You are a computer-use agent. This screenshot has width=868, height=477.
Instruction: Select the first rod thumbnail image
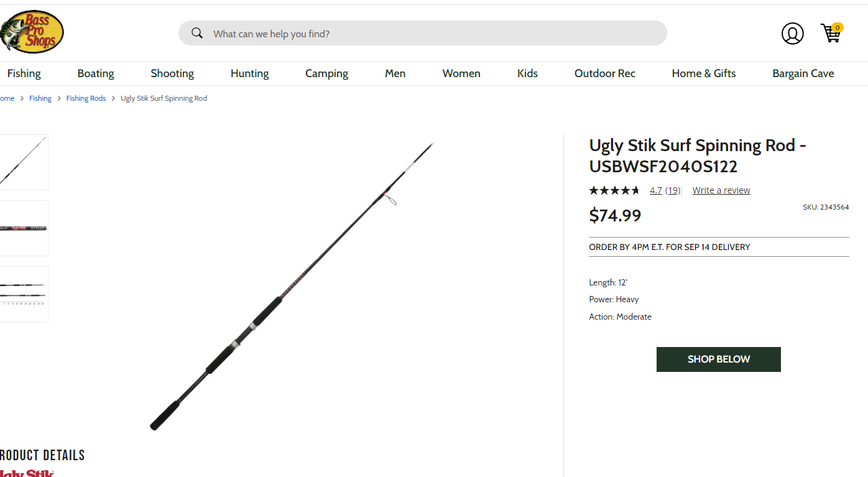coord(24,162)
